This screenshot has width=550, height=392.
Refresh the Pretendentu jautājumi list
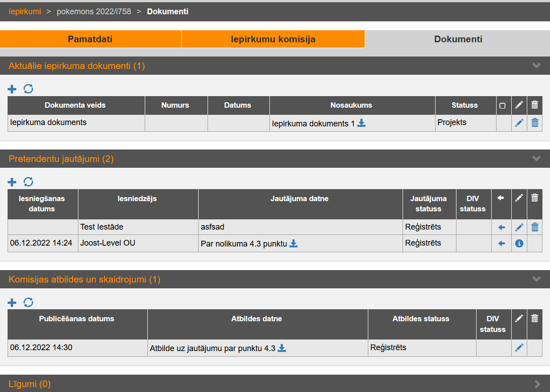(x=29, y=182)
